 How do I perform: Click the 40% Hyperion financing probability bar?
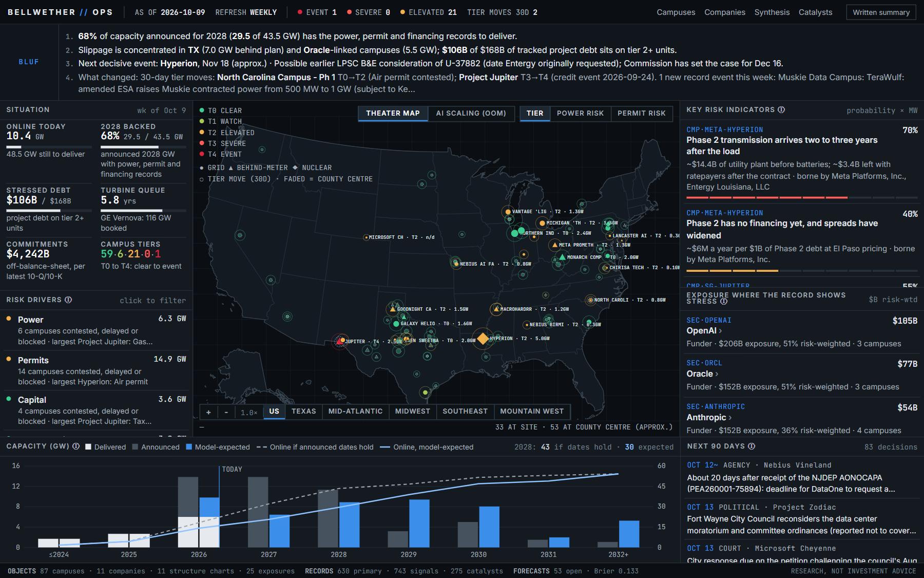pos(802,270)
